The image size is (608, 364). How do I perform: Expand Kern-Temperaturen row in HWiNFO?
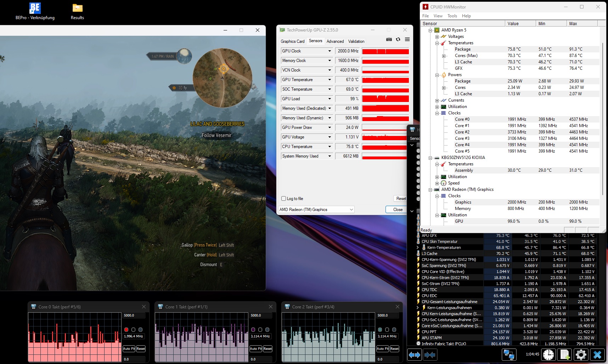click(x=418, y=248)
